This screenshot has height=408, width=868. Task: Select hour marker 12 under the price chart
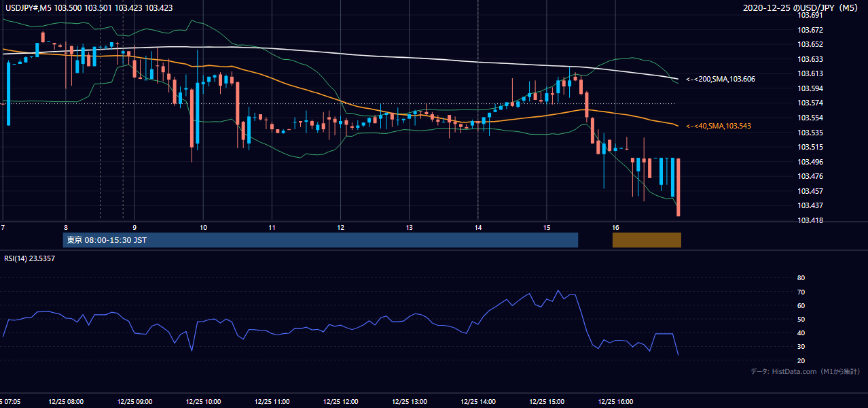[x=340, y=227]
